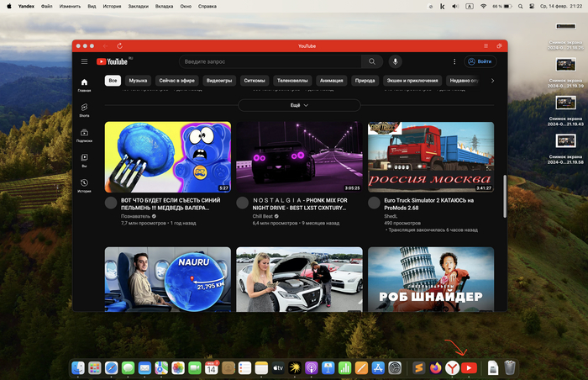
Task: Open the NAURU video thumbnail
Action: 168,279
